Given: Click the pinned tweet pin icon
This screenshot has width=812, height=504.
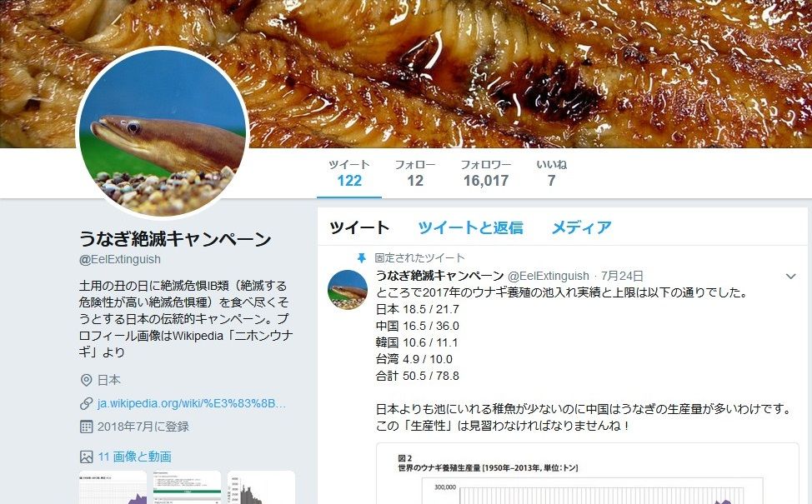Looking at the screenshot, I should [x=362, y=257].
